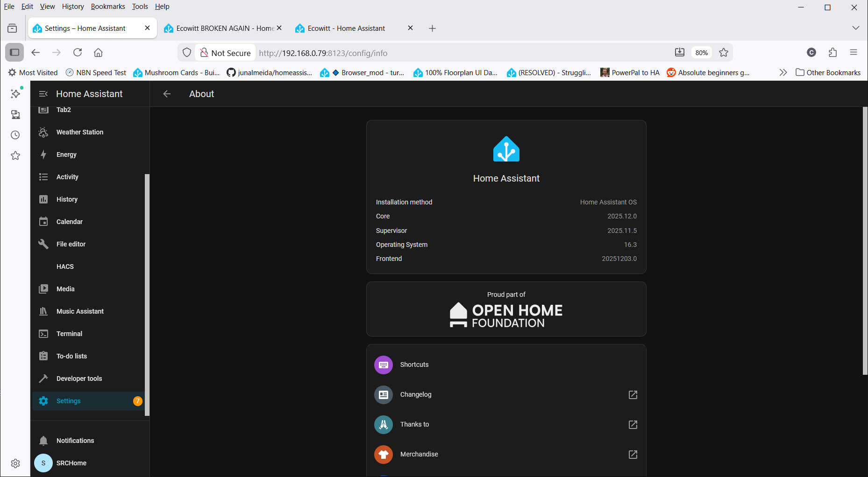Open the Edit menu
This screenshot has width=868, height=477.
pos(27,7)
